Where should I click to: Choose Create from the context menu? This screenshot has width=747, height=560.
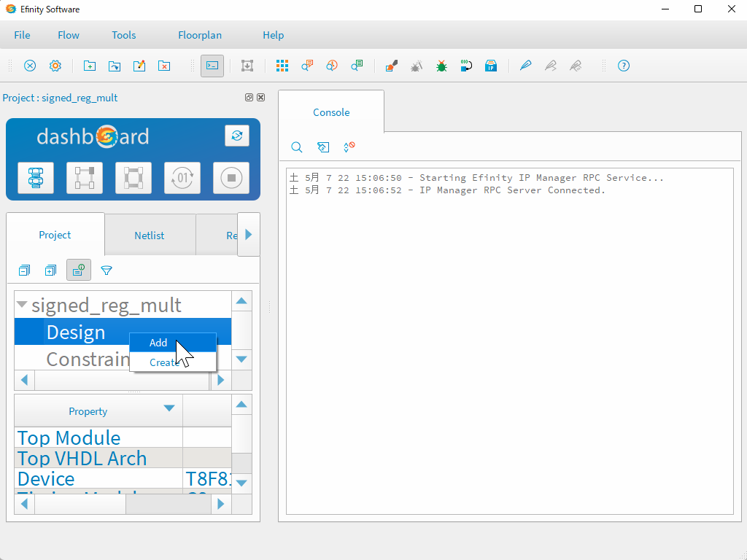[173, 362]
